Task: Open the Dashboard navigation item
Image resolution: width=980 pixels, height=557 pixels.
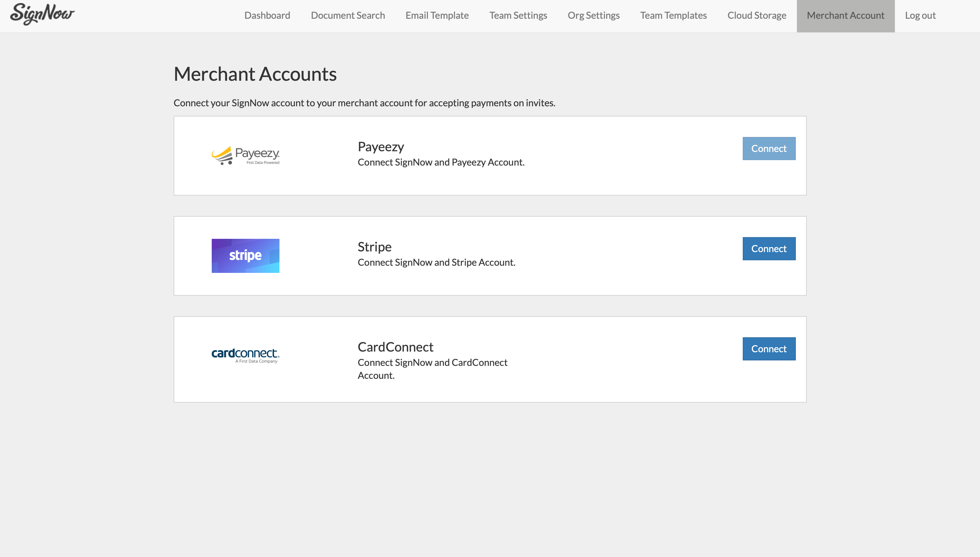Action: (x=267, y=15)
